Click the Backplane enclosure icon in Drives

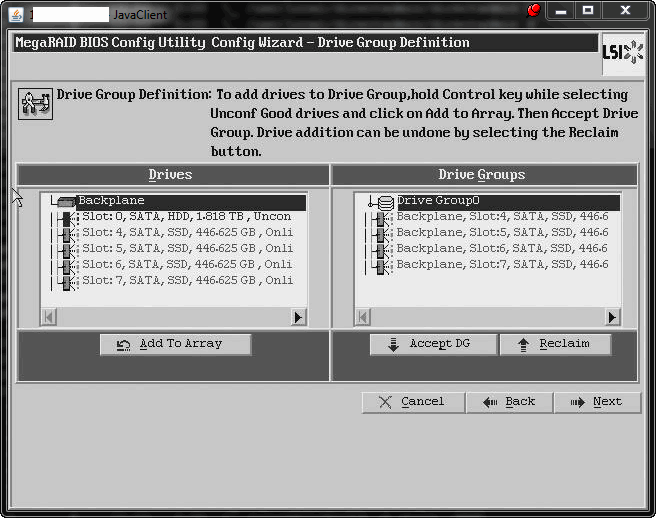pos(66,202)
